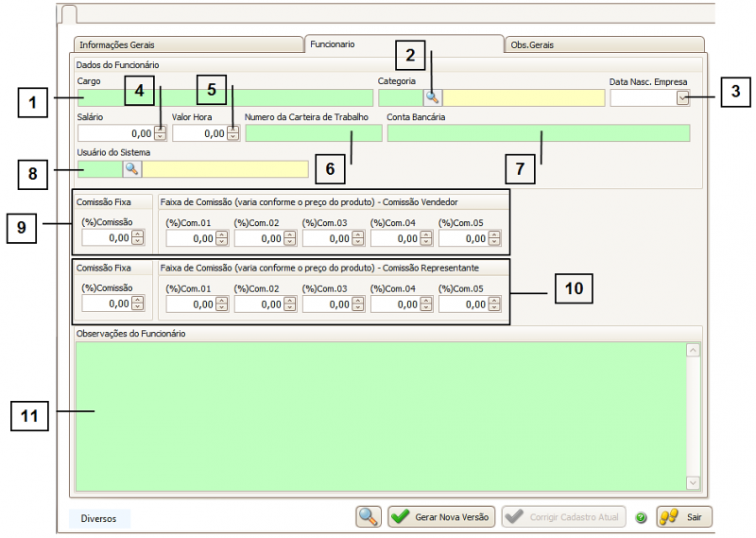Click the Salário spinner arrows
Image resolution: width=756 pixels, height=538 pixels.
(161, 133)
